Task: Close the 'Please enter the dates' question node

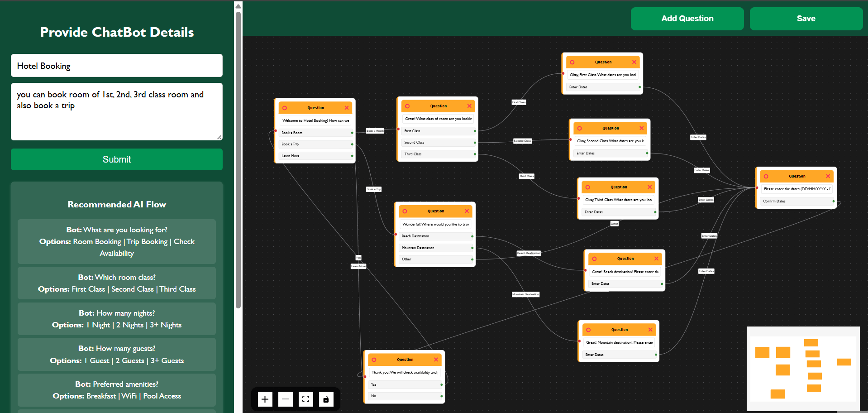Action: 828,176
